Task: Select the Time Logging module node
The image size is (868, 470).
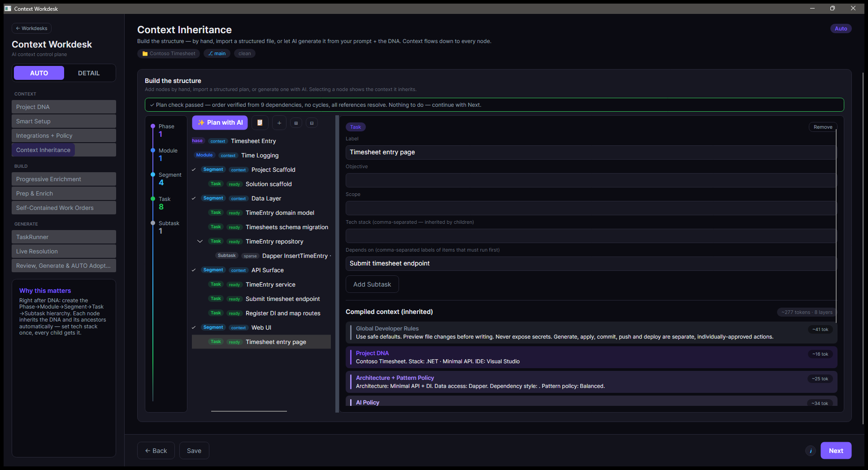Action: click(x=261, y=155)
